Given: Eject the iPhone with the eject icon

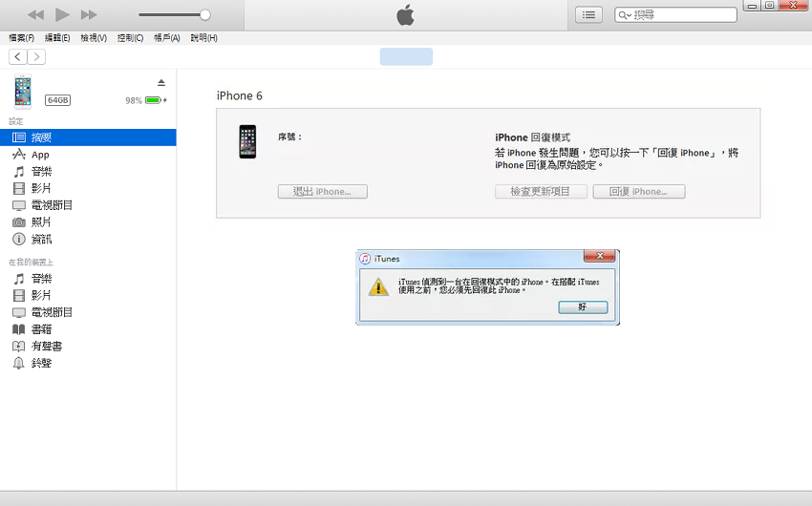Looking at the screenshot, I should pos(161,83).
